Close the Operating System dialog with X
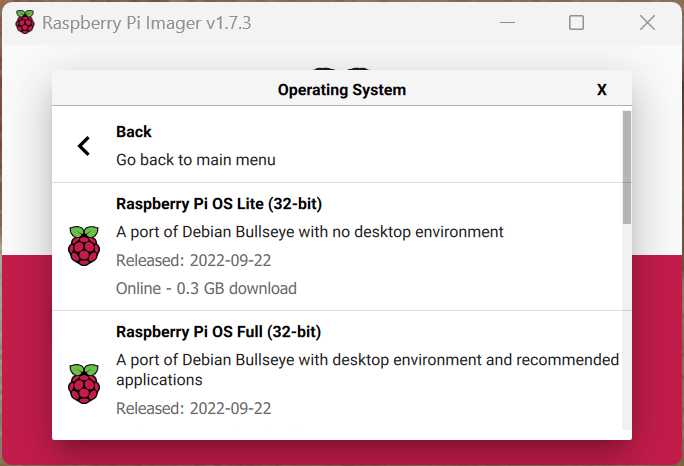 click(x=602, y=89)
